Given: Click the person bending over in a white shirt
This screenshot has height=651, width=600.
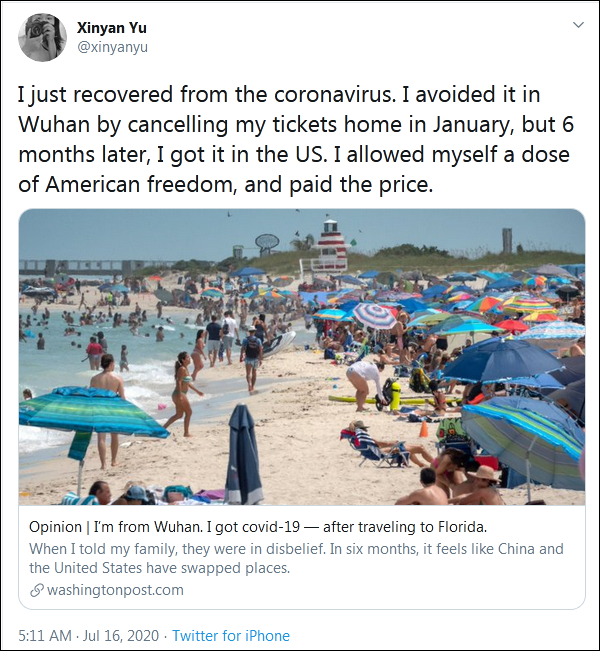Looking at the screenshot, I should (364, 378).
